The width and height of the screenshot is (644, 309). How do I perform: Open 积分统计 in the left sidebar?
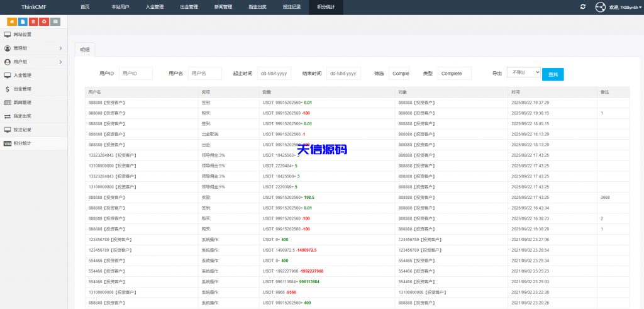(23, 143)
